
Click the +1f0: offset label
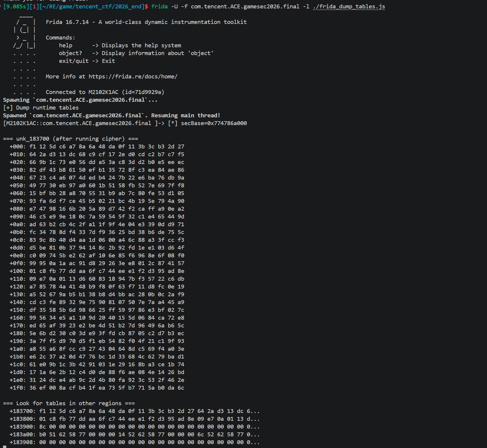[18, 388]
